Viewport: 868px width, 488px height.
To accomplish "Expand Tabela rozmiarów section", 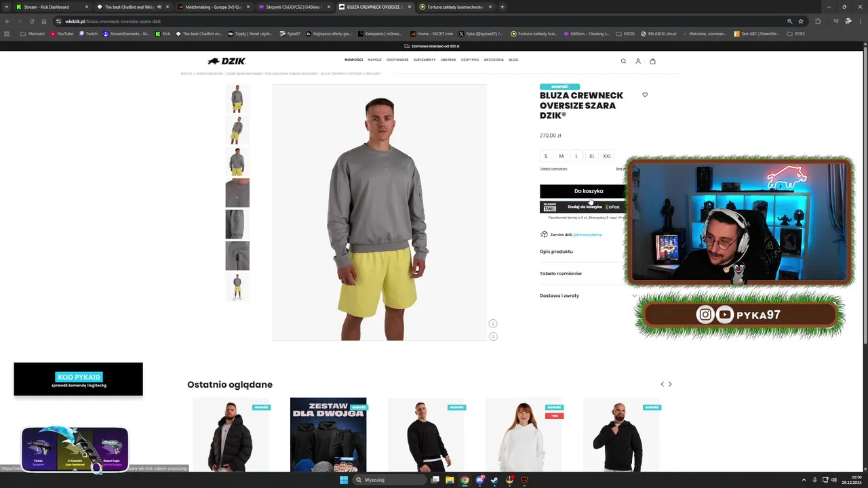I will 589,274.
